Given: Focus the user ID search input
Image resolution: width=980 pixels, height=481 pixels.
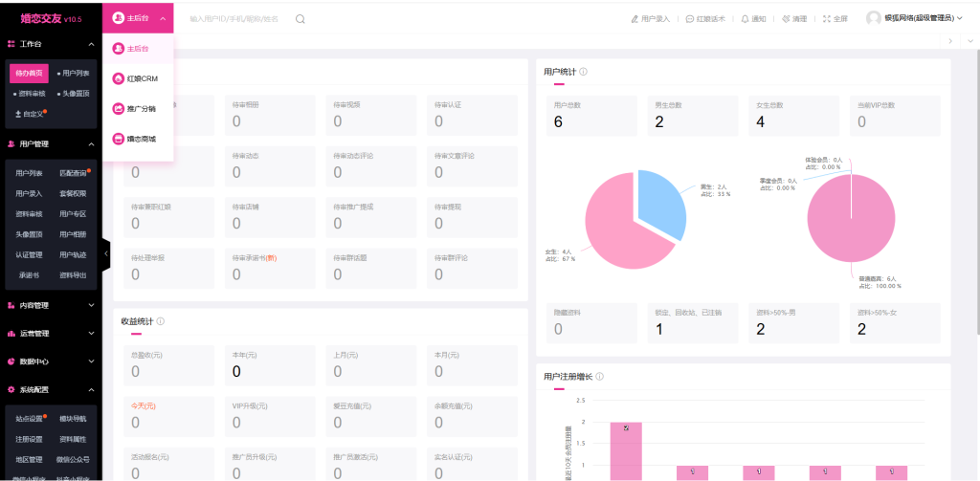Looking at the screenshot, I should 234,19.
